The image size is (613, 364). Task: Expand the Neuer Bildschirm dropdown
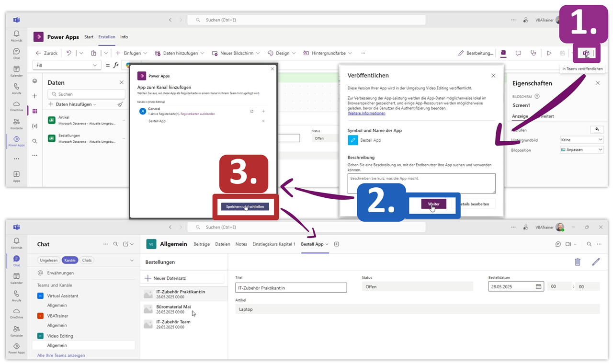point(258,53)
